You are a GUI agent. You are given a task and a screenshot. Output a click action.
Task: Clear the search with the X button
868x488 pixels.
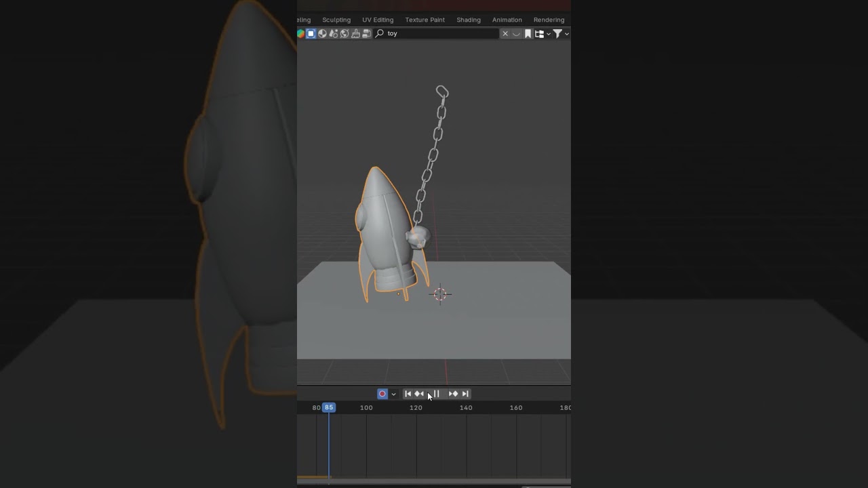[505, 33]
